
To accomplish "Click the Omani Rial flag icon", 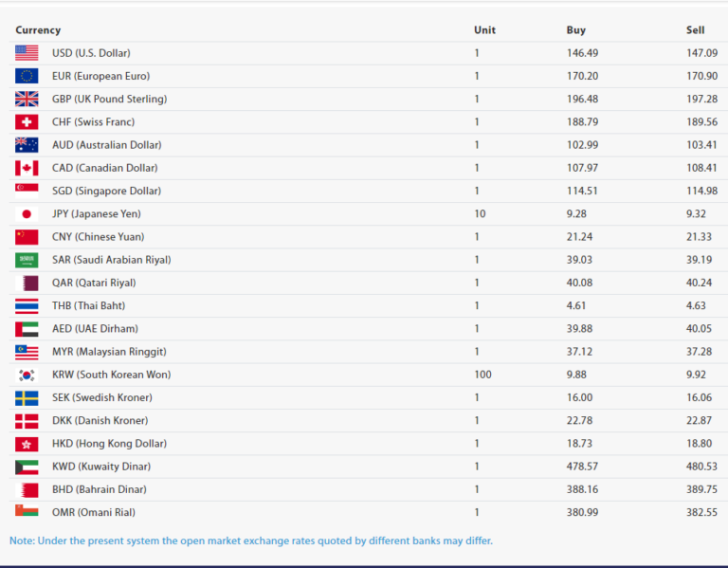I will (x=27, y=512).
